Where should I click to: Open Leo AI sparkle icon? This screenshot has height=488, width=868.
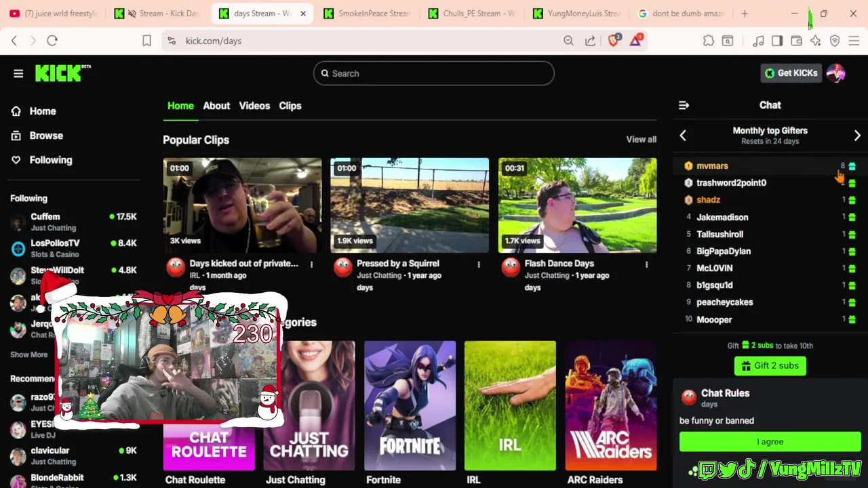(815, 41)
